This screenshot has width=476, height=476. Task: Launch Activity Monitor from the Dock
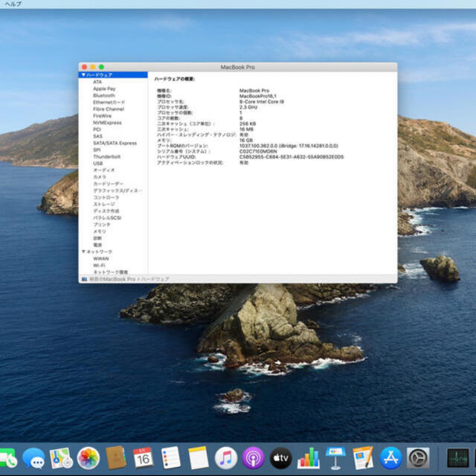[x=458, y=458]
